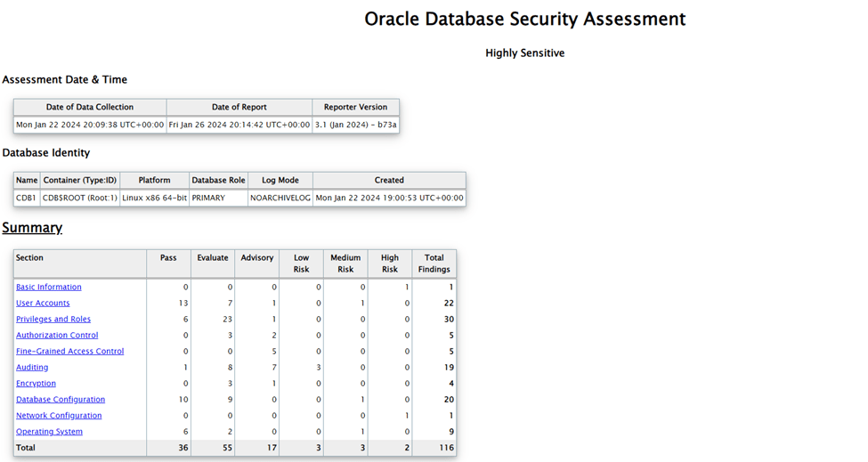The height and width of the screenshot is (462, 868).
Task: Open the User Accounts section link
Action: (43, 303)
